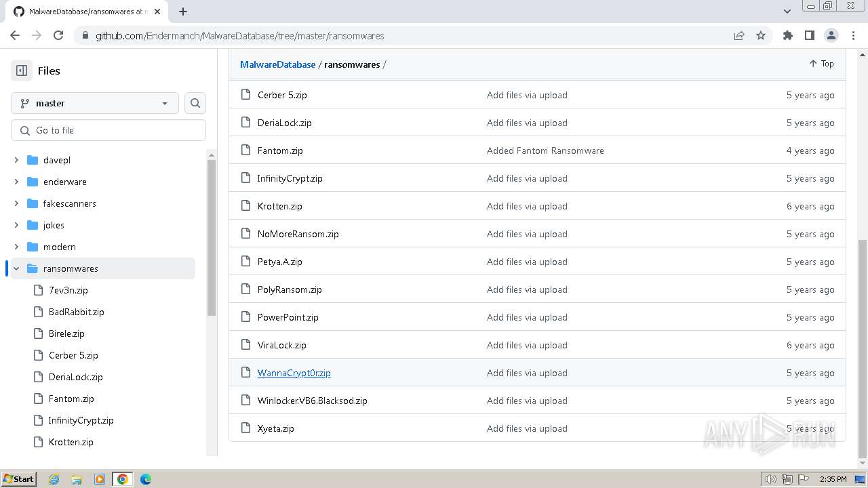
Task: Click the Go to file search field
Action: point(108,130)
